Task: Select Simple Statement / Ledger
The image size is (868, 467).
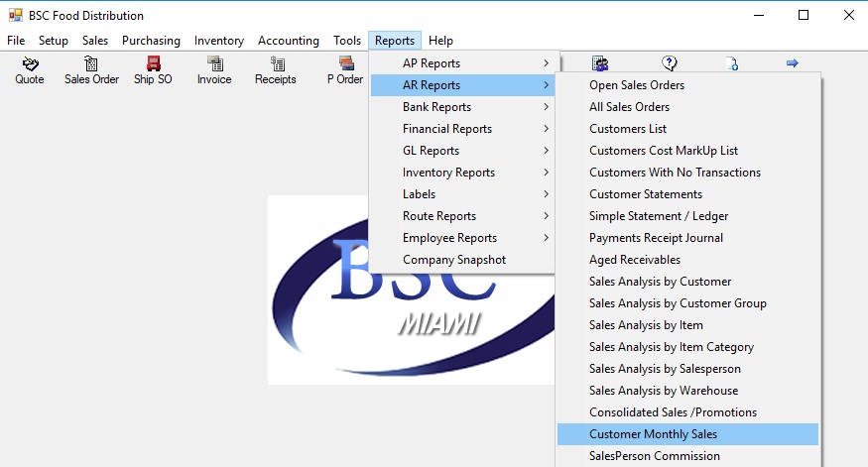Action: tap(687, 216)
